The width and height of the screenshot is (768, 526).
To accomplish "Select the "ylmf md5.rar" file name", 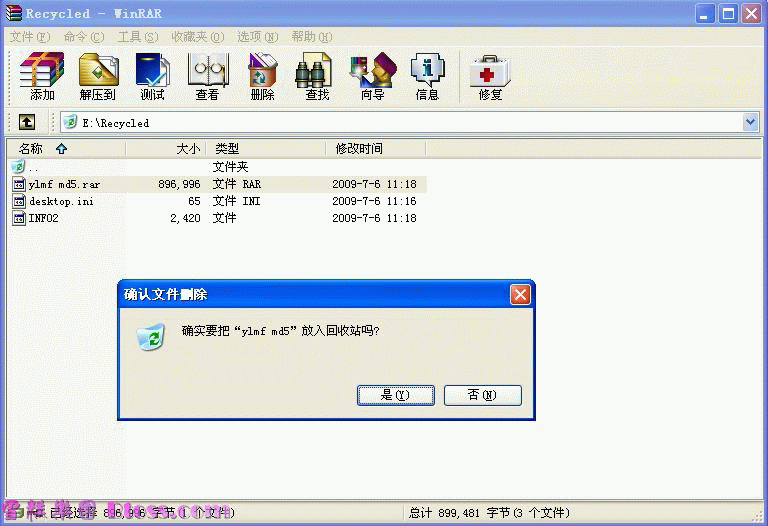I will click(64, 185).
